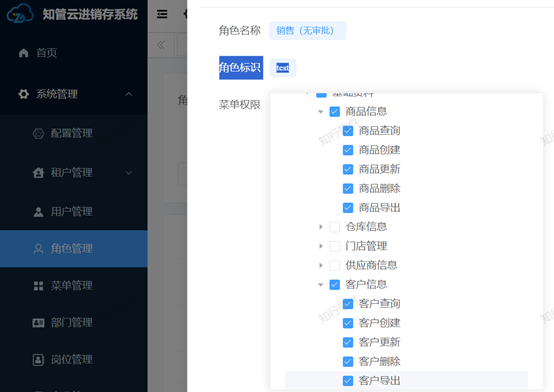Click the 岗位管理 badge icon
Viewport: 554px width, 392px height.
coord(39,359)
